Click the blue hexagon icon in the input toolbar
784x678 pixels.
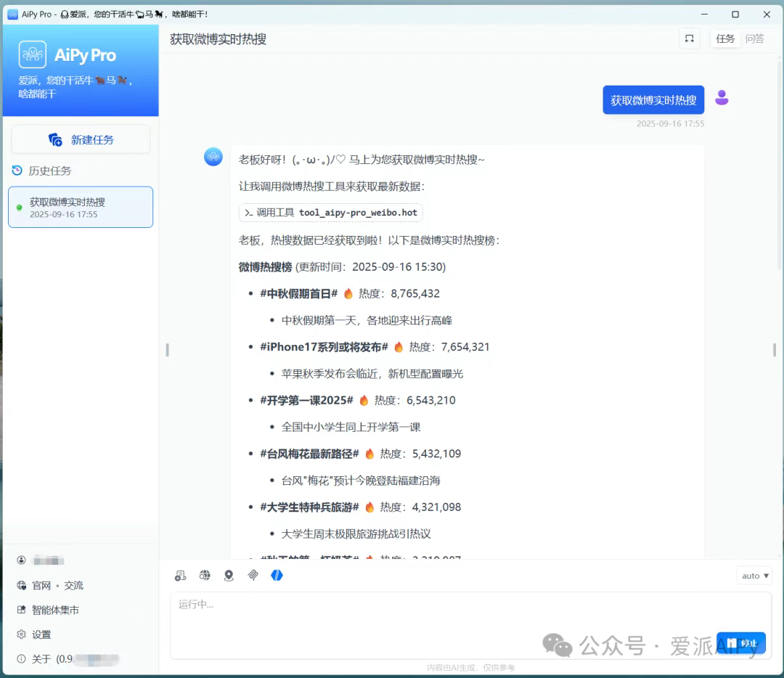coord(277,576)
